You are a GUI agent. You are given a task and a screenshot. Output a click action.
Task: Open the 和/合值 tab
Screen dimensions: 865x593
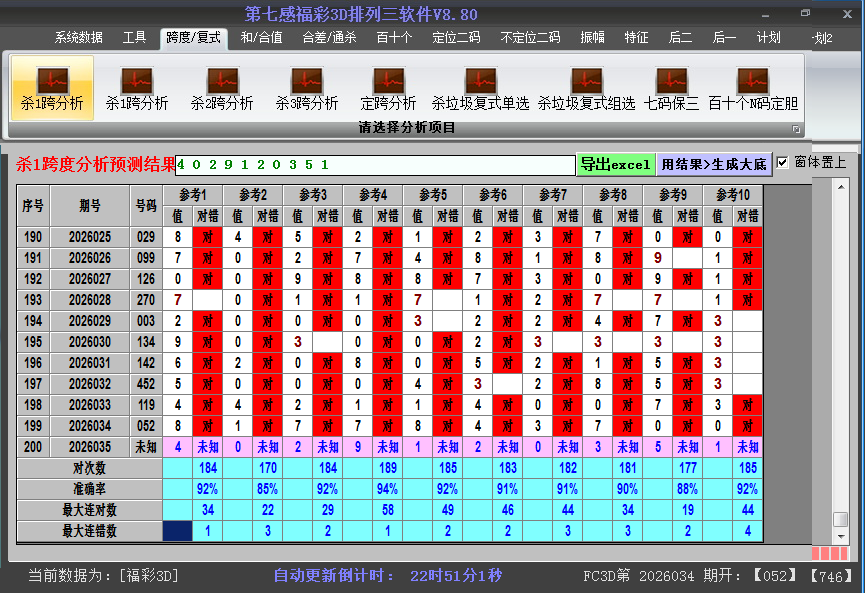point(261,38)
